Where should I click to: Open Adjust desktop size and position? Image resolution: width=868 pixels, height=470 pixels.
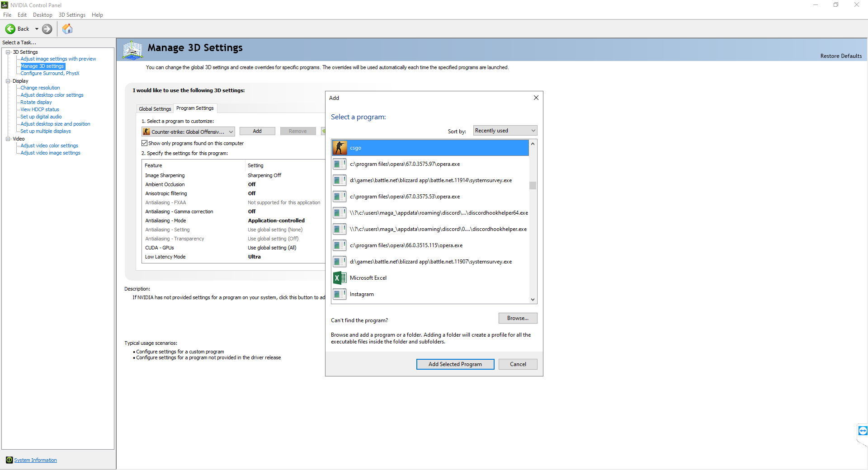[x=55, y=124]
